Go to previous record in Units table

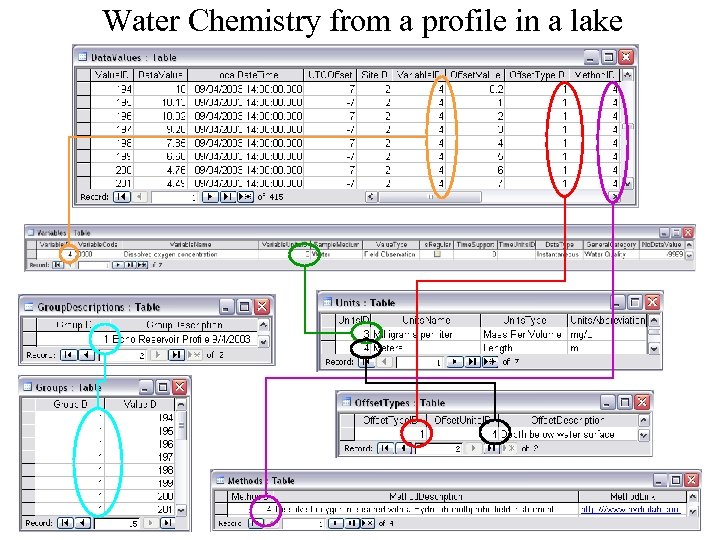tap(384, 362)
